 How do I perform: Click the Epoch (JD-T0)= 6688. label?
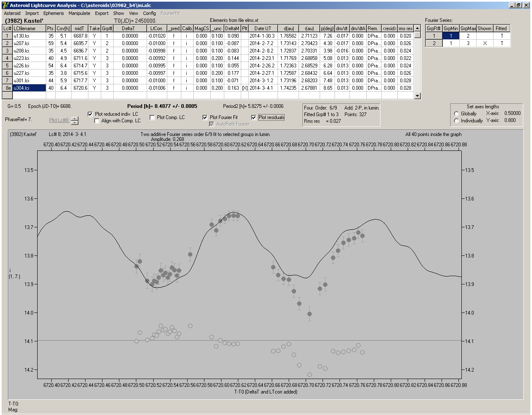pyautogui.click(x=50, y=106)
